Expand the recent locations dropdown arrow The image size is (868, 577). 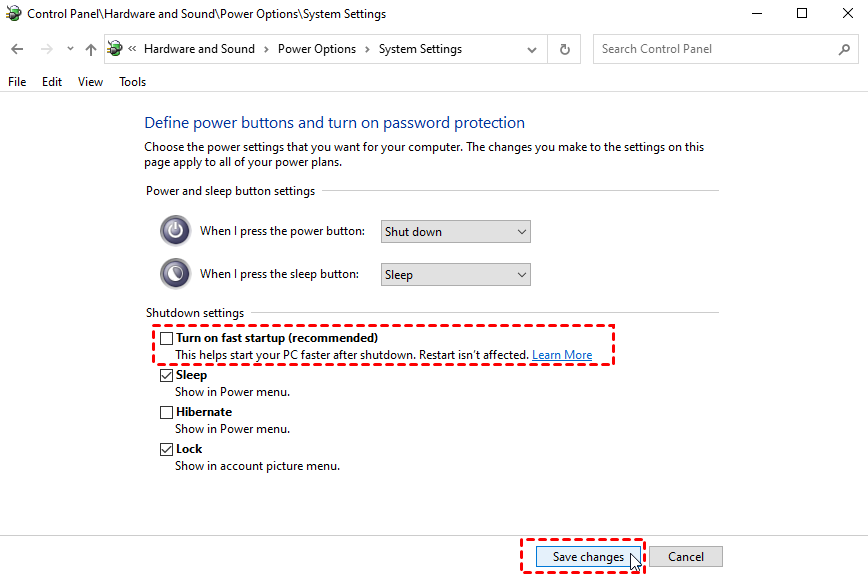(70, 49)
